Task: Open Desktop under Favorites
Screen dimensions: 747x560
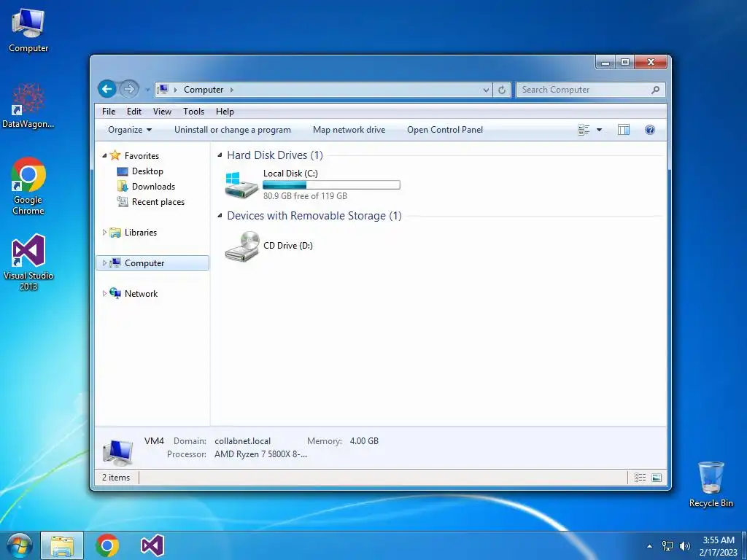Action: tap(147, 171)
